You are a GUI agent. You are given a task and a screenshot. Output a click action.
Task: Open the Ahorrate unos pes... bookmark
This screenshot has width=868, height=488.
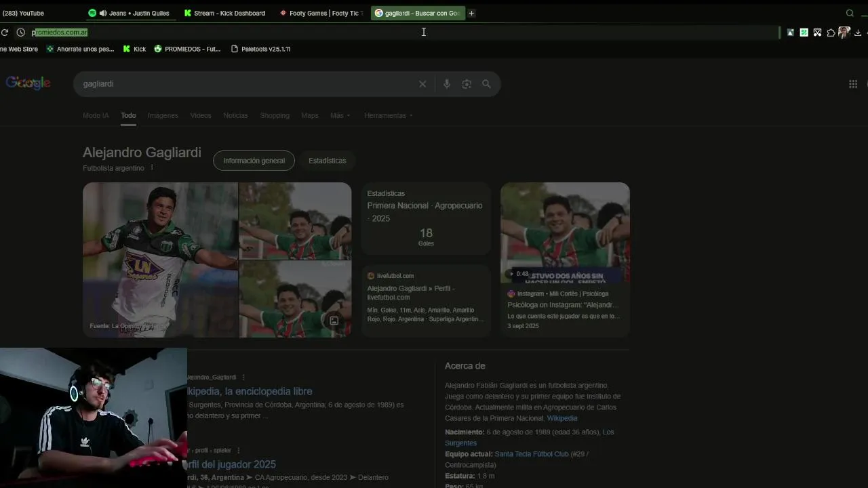[80, 49]
